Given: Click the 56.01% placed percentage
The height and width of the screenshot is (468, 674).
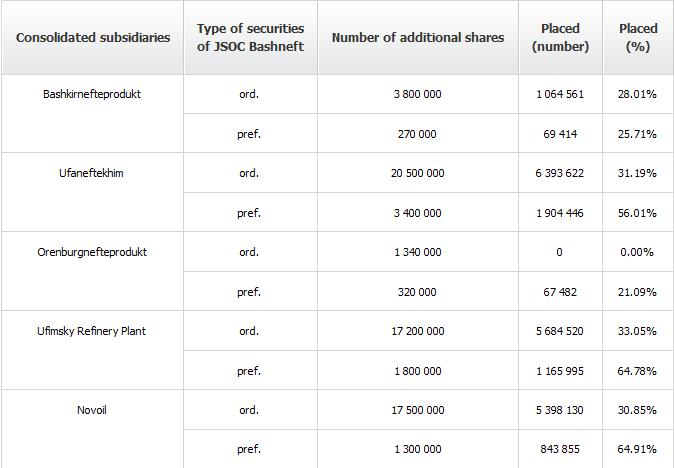Looking at the screenshot, I should pyautogui.click(x=637, y=213).
